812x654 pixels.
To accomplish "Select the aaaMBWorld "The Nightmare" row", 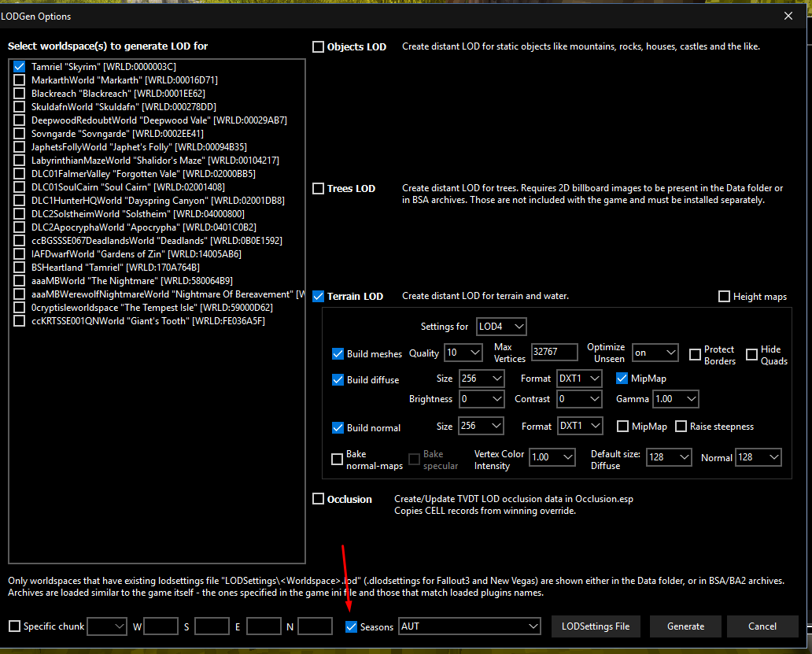I will point(157,281).
